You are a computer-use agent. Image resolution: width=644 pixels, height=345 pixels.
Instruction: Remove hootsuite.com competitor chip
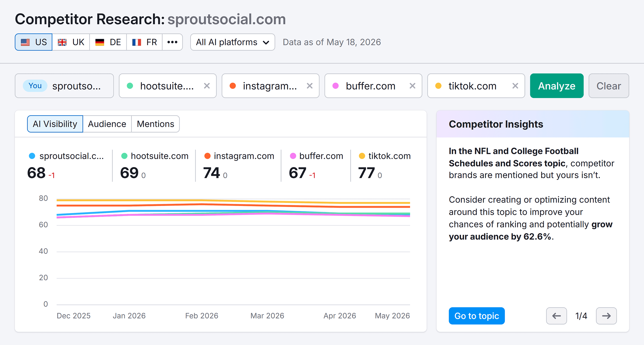tap(207, 86)
